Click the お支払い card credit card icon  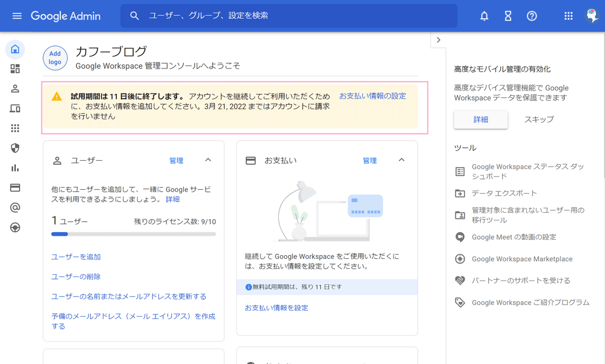(x=251, y=161)
